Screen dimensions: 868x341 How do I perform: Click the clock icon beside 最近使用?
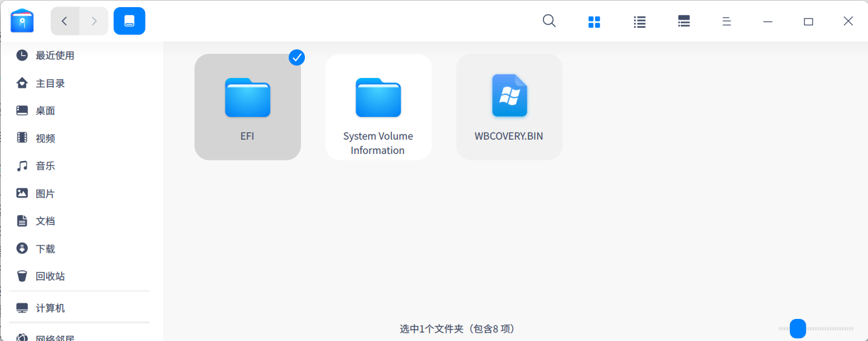point(22,55)
